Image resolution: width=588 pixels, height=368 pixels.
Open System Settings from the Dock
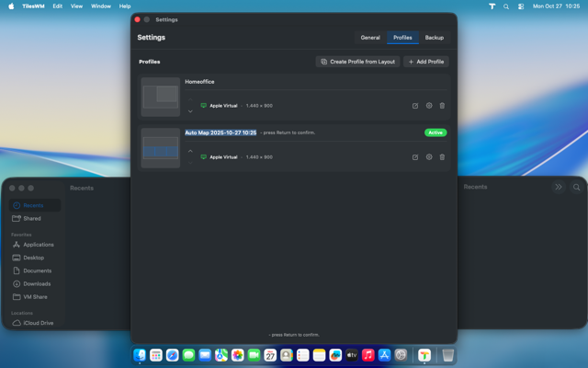(x=401, y=355)
